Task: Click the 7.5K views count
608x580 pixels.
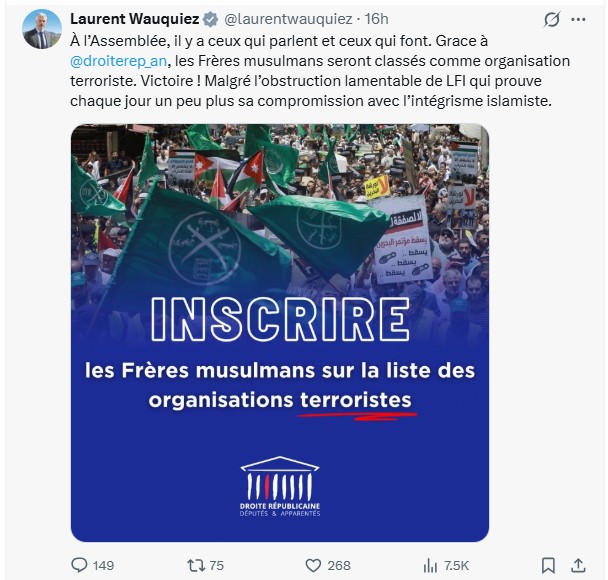Action: click(457, 566)
